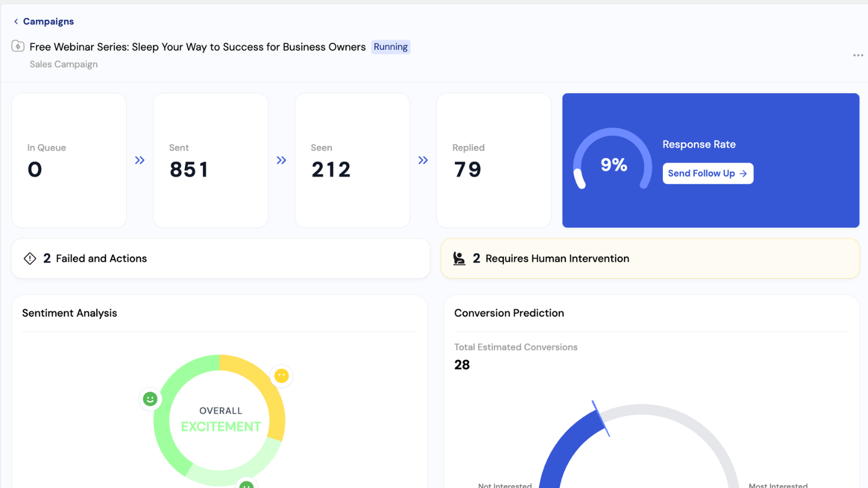The image size is (868, 488).
Task: Open the 2 Failed and Actions panel
Action: [221, 259]
